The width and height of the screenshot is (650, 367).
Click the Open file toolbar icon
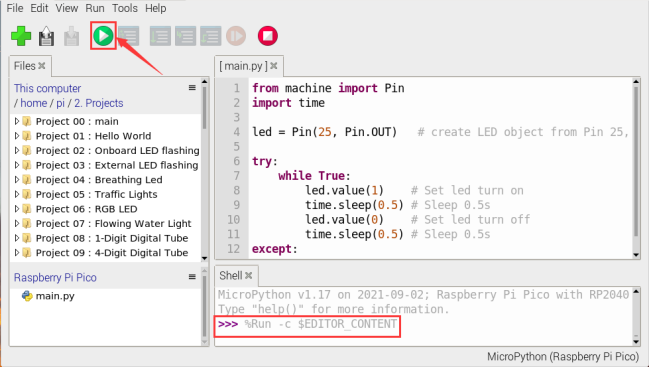(46, 36)
